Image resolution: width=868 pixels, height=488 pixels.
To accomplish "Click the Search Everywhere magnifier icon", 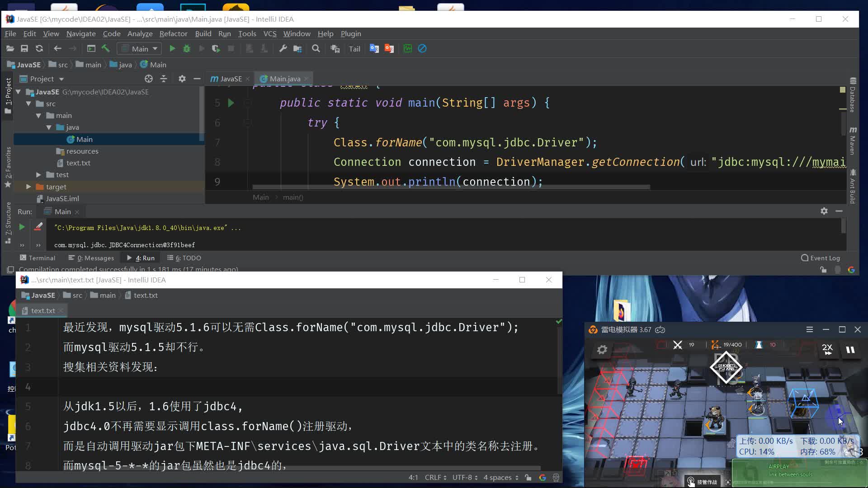I will pos(316,48).
